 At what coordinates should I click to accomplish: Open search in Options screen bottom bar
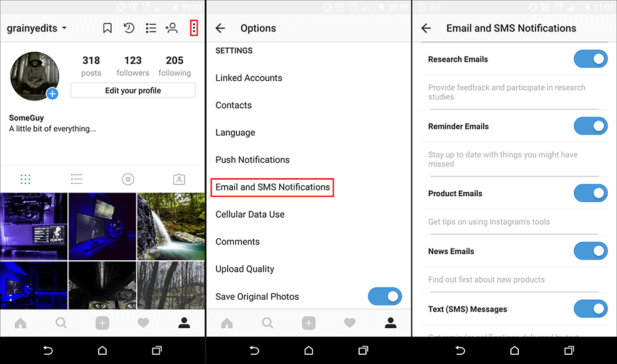tap(268, 323)
